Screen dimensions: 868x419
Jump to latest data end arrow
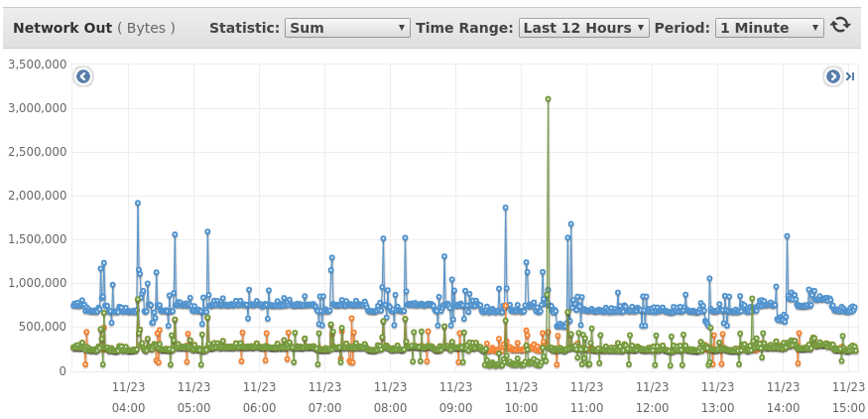pos(850,76)
